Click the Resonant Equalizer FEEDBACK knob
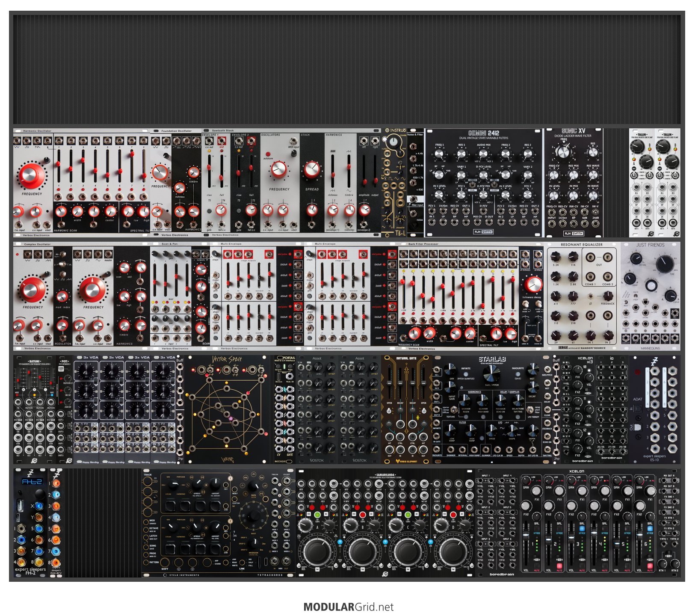Viewport: 698px width, 616px height. point(607,296)
